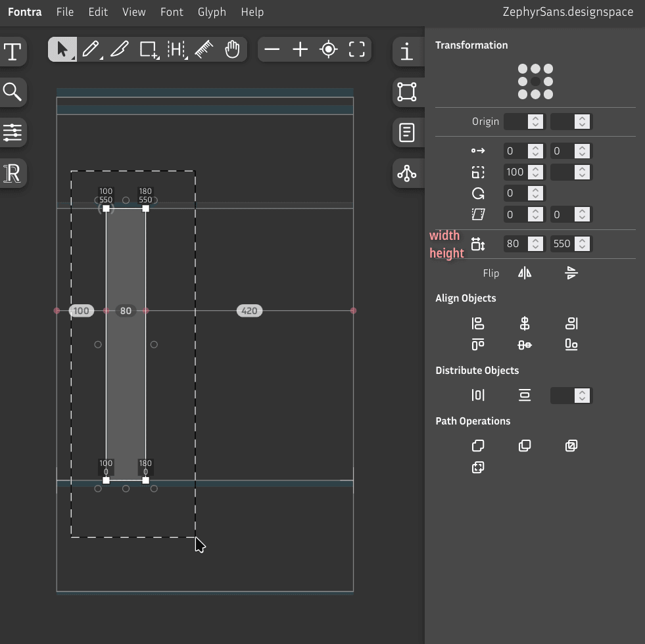
Task: Select the Pen tool
Action: click(91, 49)
